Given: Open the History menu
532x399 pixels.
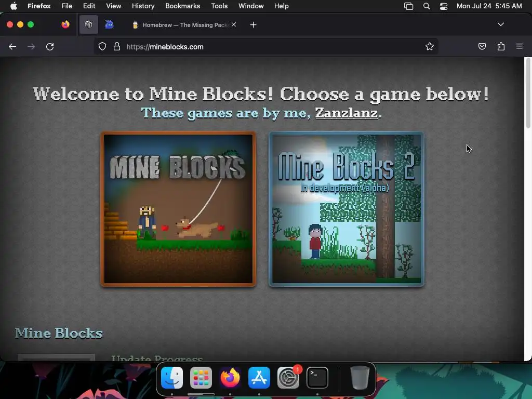Looking at the screenshot, I should (x=143, y=6).
